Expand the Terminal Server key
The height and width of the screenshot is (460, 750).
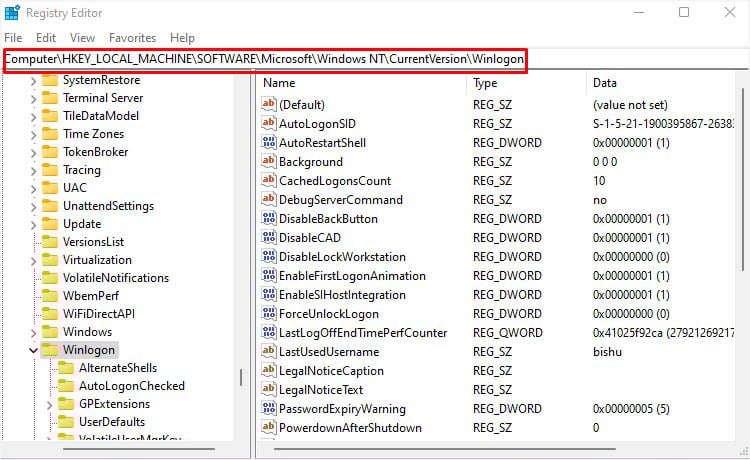[x=33, y=99]
